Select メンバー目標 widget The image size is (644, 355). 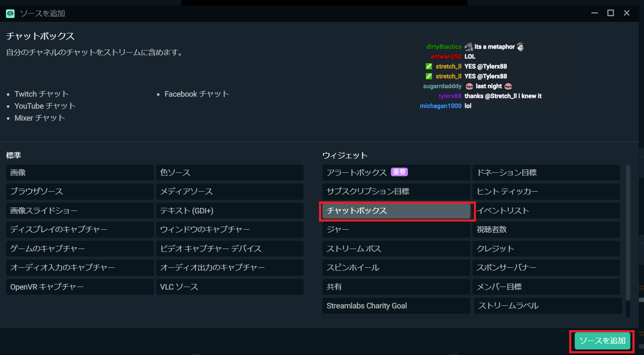(x=546, y=287)
